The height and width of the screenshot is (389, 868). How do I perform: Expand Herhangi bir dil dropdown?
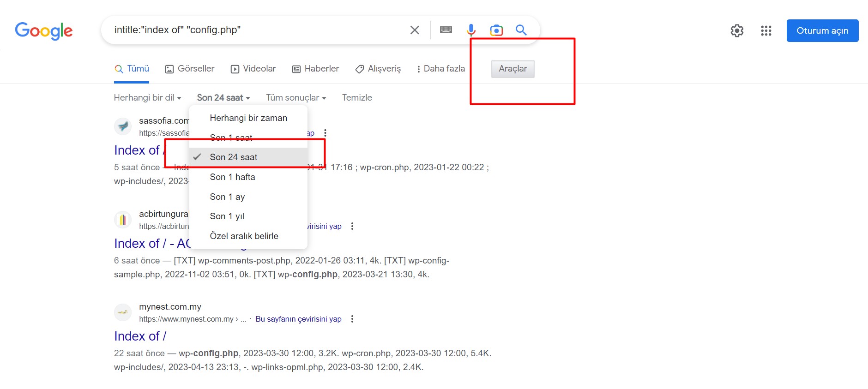coord(148,98)
